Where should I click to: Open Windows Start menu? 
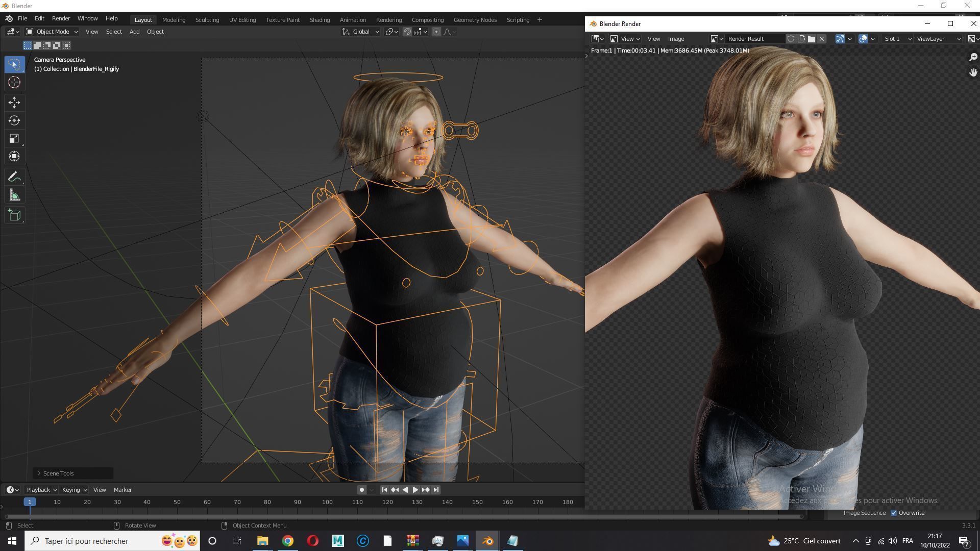(12, 541)
